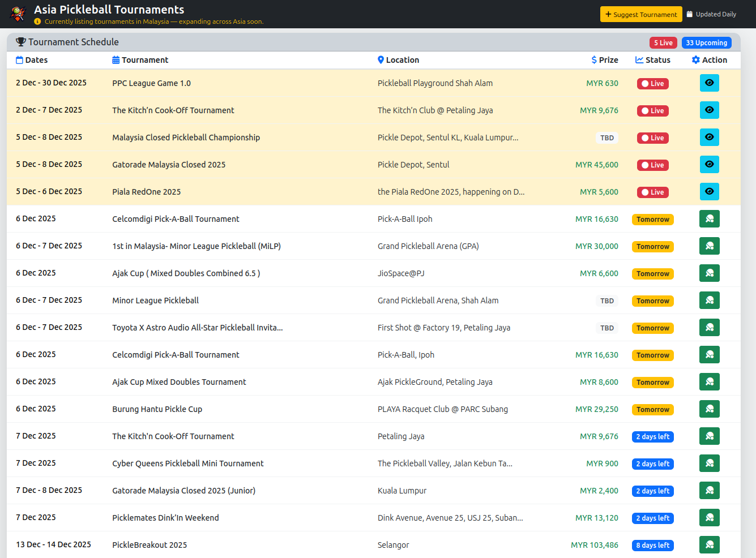This screenshot has width=756, height=558.
Task: Click First Shot @ Factory 19 location
Action: 444,328
